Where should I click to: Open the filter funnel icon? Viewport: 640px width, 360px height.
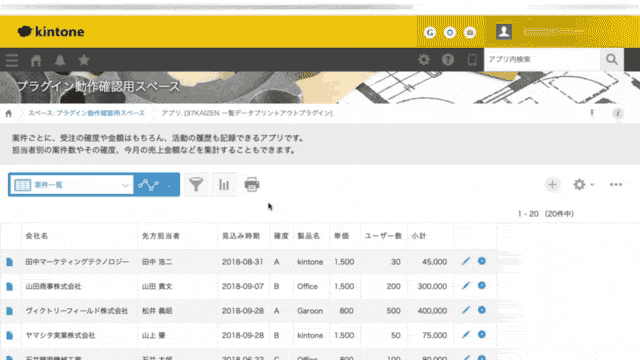196,185
